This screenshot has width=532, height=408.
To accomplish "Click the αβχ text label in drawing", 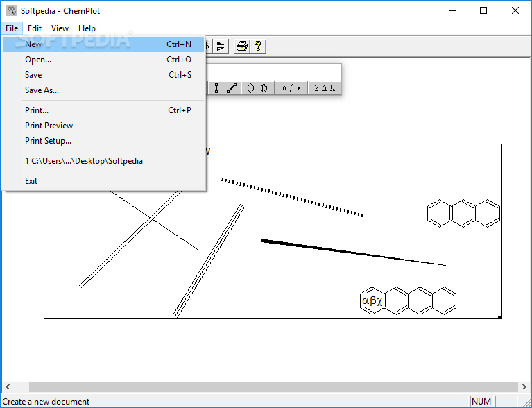I will (372, 300).
